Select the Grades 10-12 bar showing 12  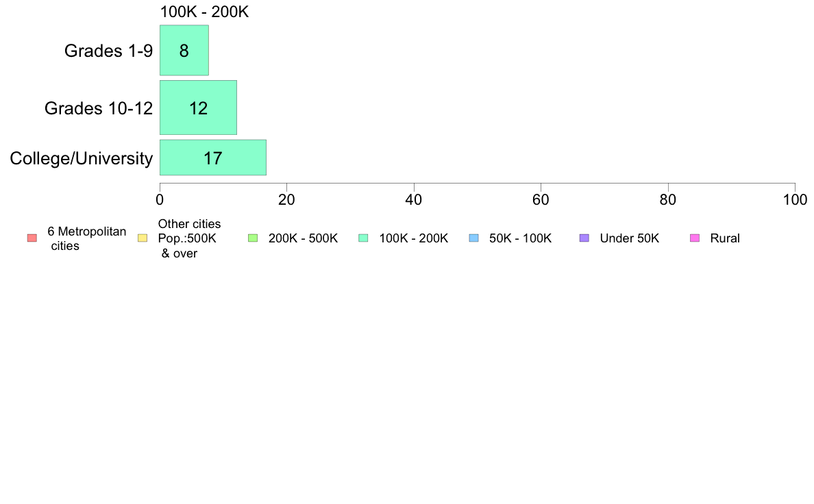pos(198,108)
